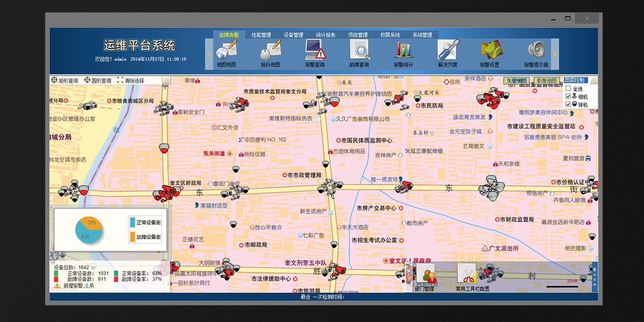
Task: Expand the More side panel
Action: click(x=595, y=277)
